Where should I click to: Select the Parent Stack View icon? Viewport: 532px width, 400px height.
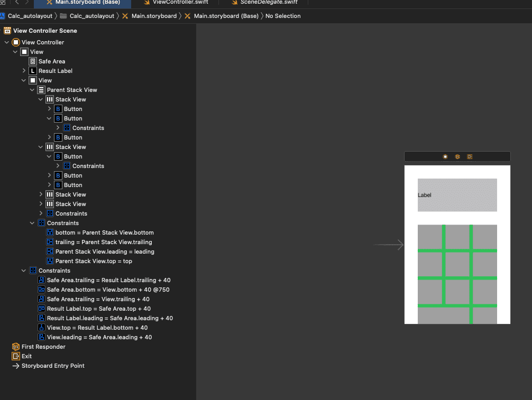pyautogui.click(x=41, y=90)
